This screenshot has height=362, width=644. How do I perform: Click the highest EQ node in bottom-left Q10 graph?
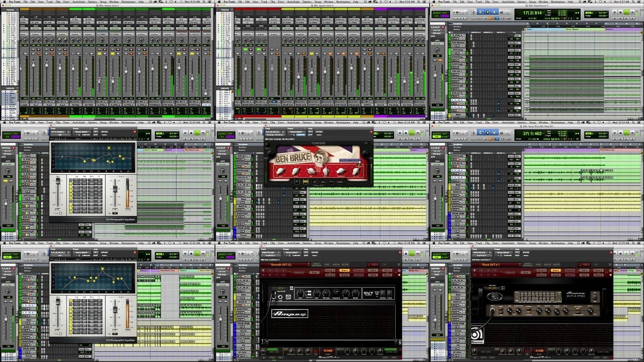pos(103,269)
